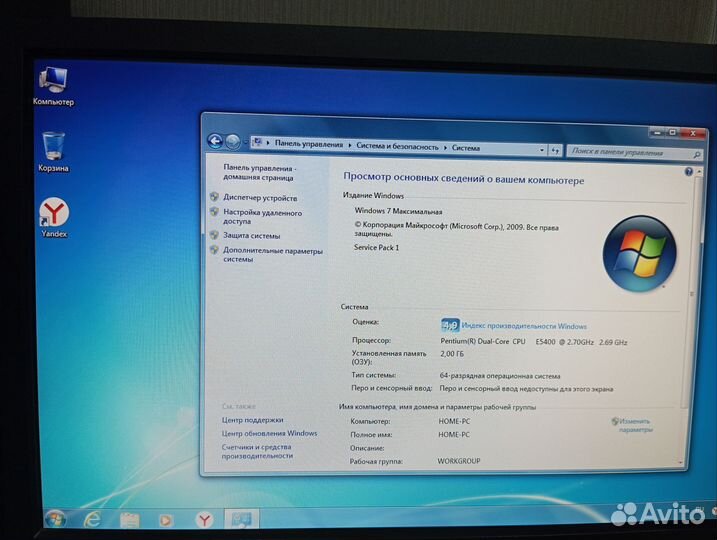Screen dimensions: 717x540
Task: Expand arrow after Панель управления breadcrumb
Action: click(x=349, y=145)
